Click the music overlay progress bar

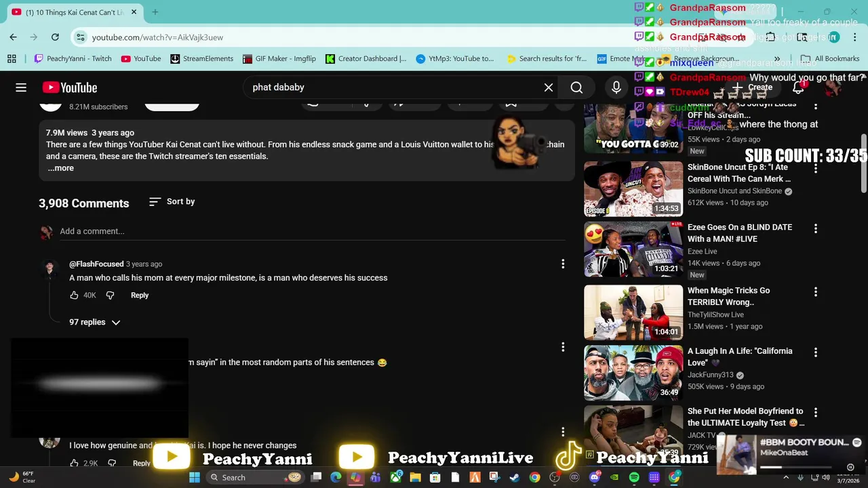[795, 467]
